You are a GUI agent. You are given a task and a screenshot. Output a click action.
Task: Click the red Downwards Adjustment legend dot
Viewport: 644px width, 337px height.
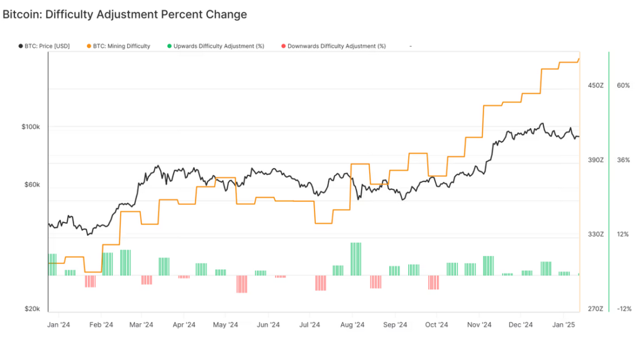tap(284, 46)
